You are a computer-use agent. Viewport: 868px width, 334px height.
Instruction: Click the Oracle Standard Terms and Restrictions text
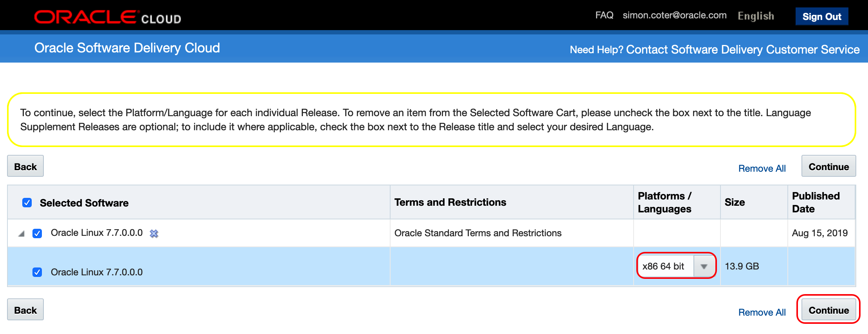477,233
